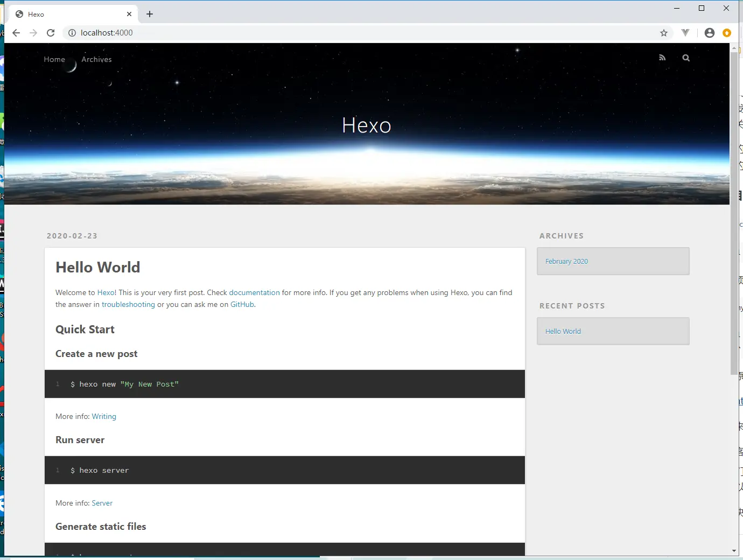Viewport: 743px width, 560px height.
Task: Open the blog search icon
Action: 686,58
